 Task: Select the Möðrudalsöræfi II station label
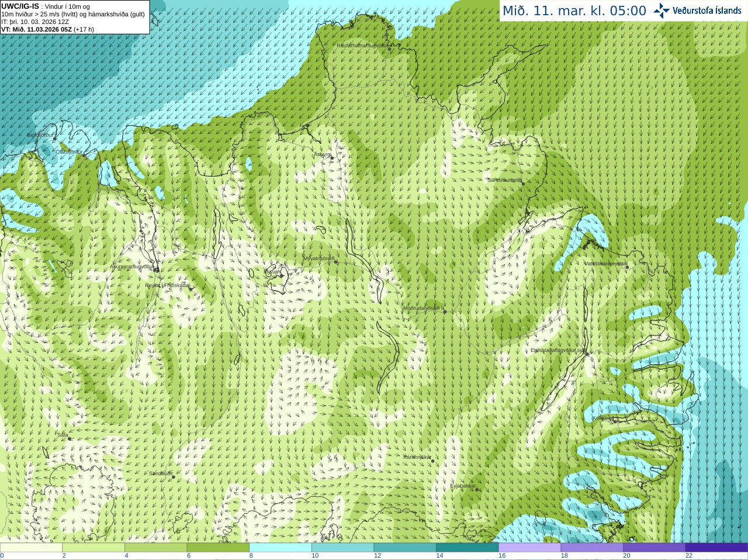point(424,308)
